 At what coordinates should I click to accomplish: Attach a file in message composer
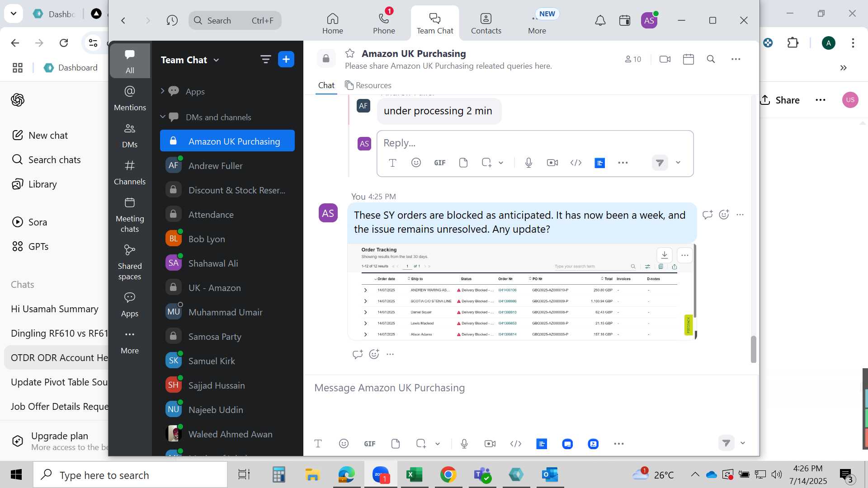point(396,444)
